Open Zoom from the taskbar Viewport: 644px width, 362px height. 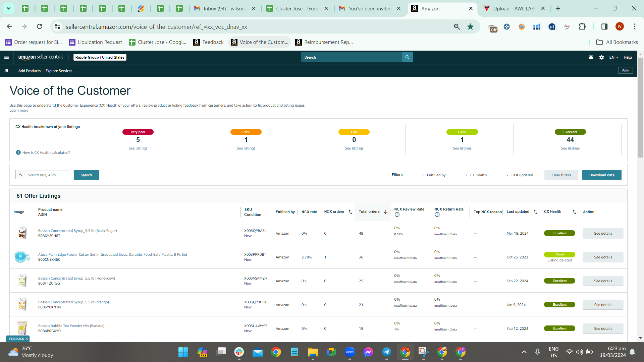point(350,352)
